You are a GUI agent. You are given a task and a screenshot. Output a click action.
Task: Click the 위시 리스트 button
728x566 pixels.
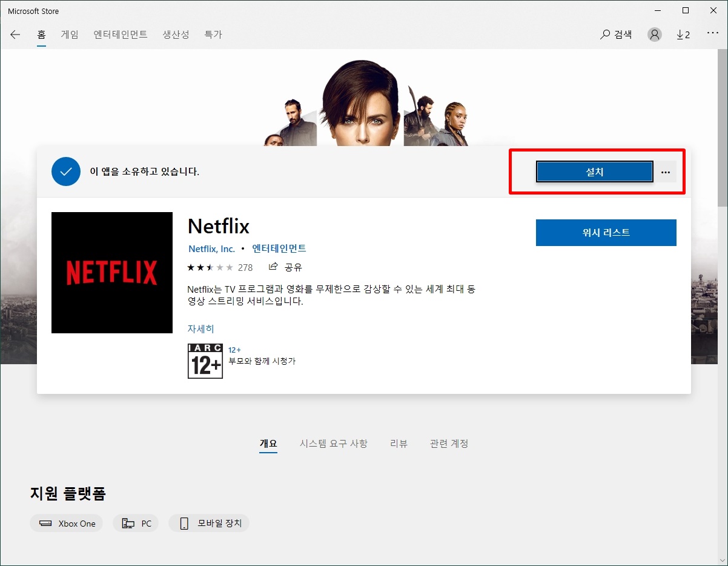click(606, 233)
